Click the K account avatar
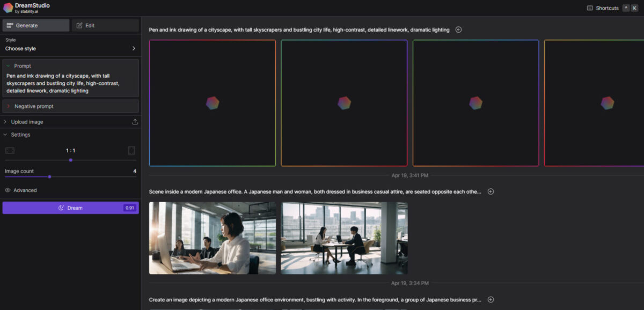This screenshot has width=644, height=310. [x=634, y=8]
